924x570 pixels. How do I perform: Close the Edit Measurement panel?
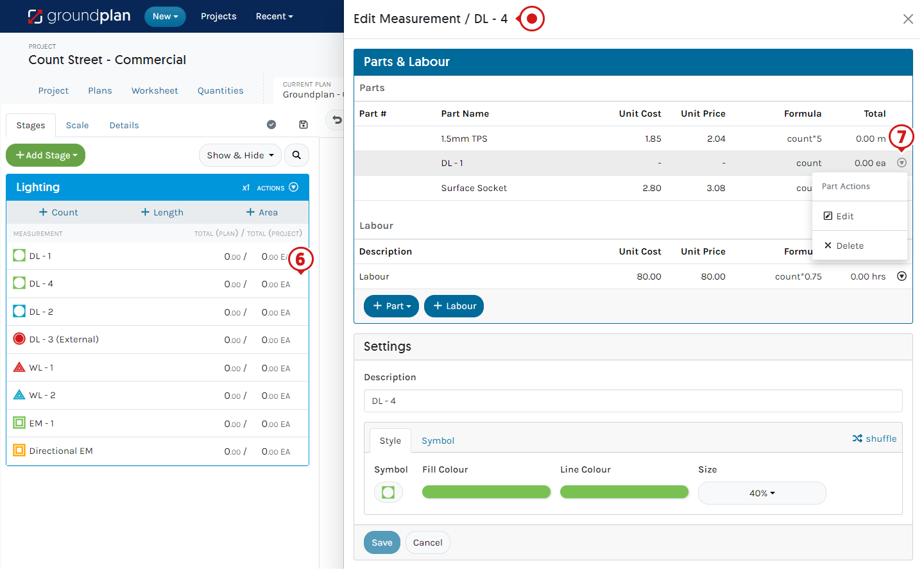(908, 19)
